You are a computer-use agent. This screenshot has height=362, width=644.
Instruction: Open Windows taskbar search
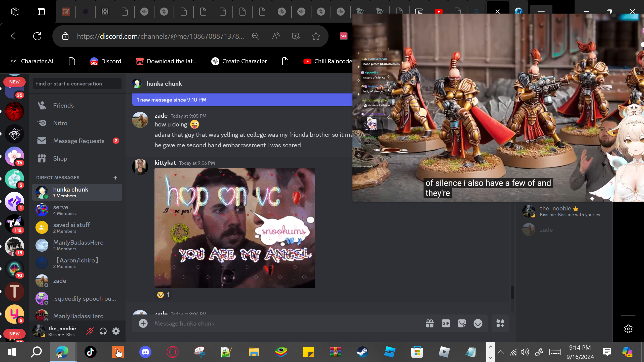(x=36, y=352)
